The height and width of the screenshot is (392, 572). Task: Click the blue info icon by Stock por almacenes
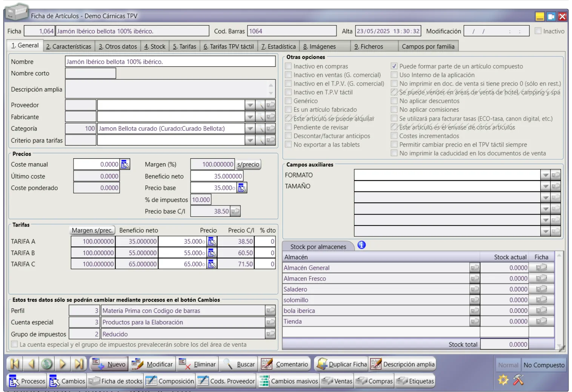point(361,245)
